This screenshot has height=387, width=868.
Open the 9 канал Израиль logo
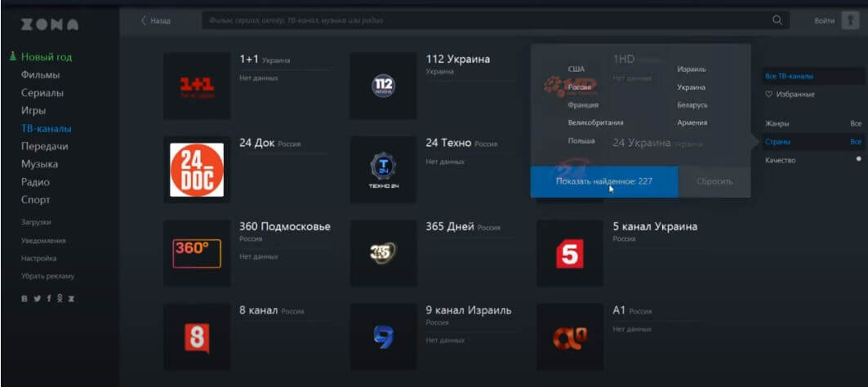[383, 336]
